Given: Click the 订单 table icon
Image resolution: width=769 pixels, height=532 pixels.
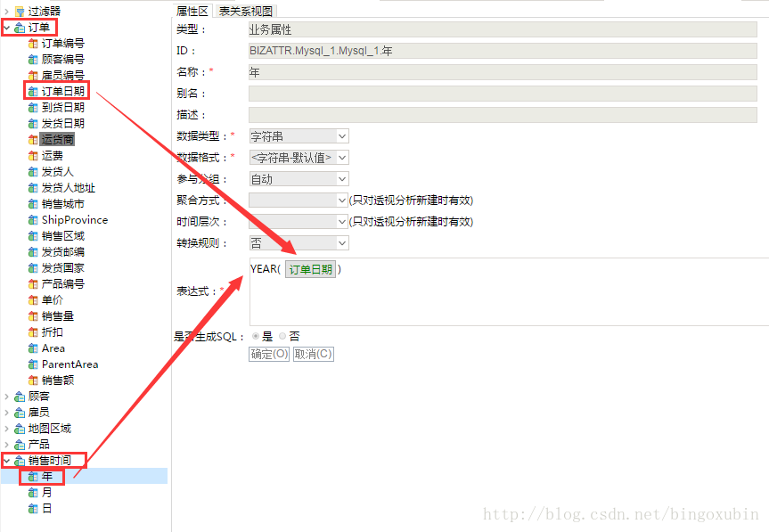Looking at the screenshot, I should 20,28.
